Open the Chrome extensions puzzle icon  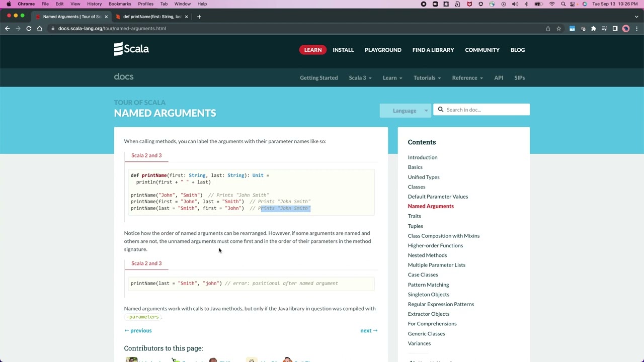coord(594,29)
